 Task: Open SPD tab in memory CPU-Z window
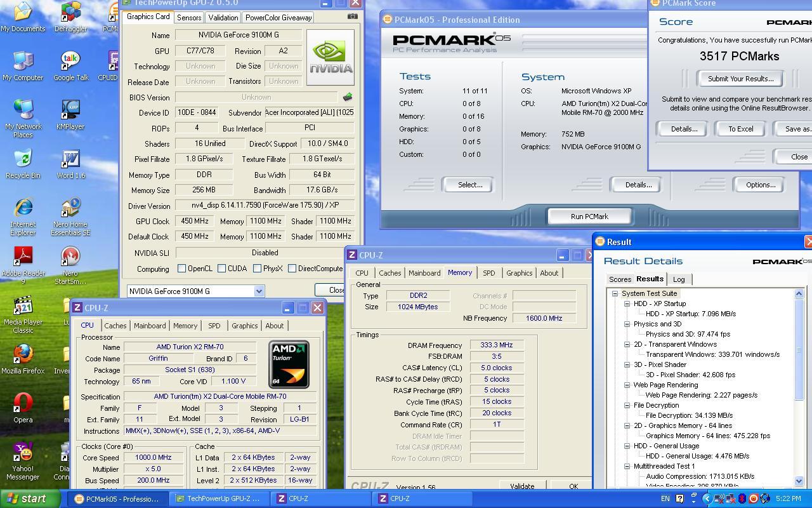coord(488,273)
